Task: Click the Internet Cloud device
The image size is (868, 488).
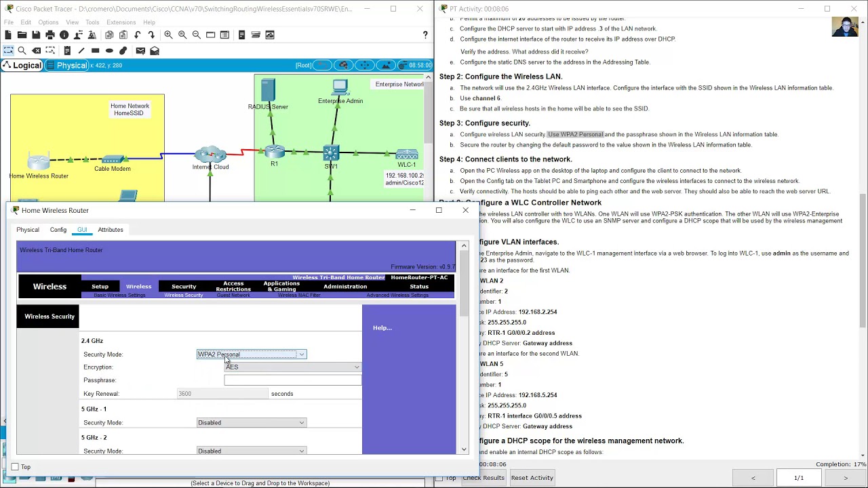Action: click(x=210, y=154)
